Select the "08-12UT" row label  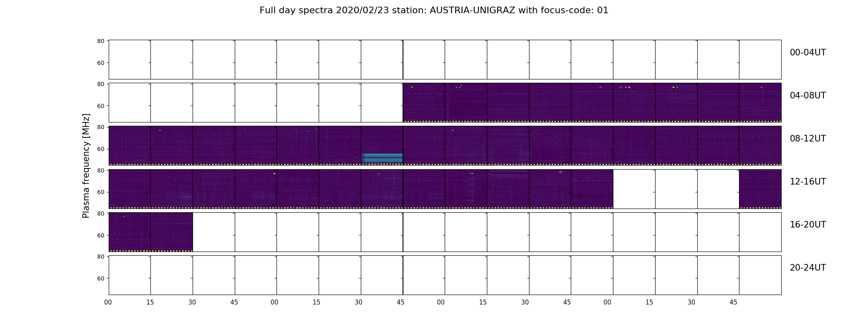tap(808, 139)
